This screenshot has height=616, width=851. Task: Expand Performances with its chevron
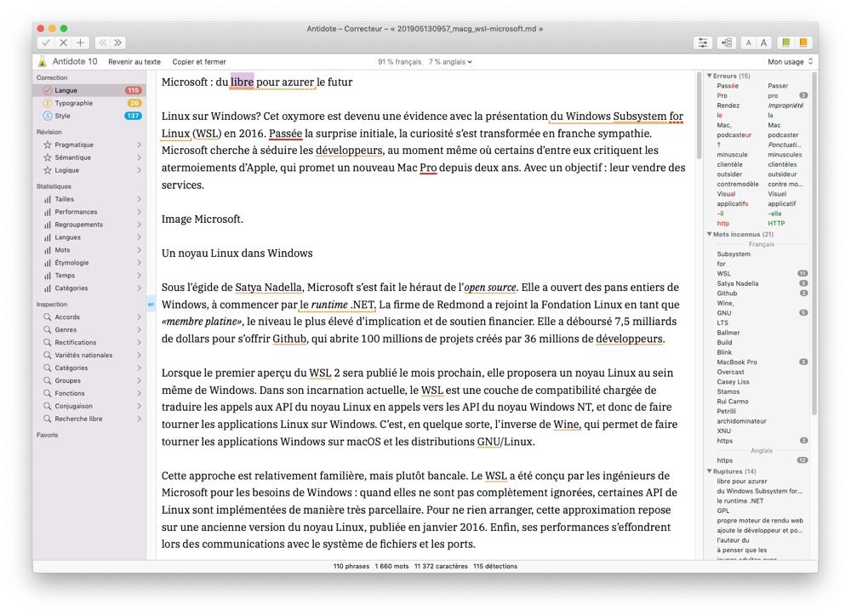point(139,212)
